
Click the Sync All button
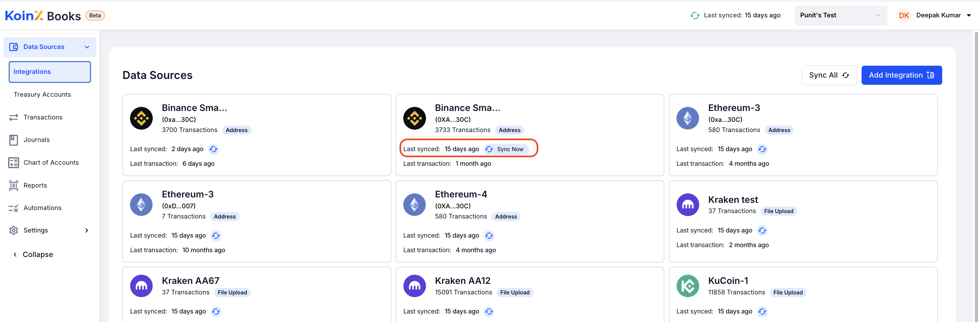point(829,75)
